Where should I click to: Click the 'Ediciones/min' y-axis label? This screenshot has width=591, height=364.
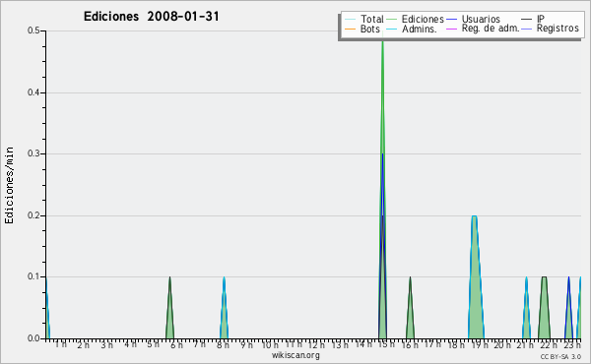tap(9, 185)
